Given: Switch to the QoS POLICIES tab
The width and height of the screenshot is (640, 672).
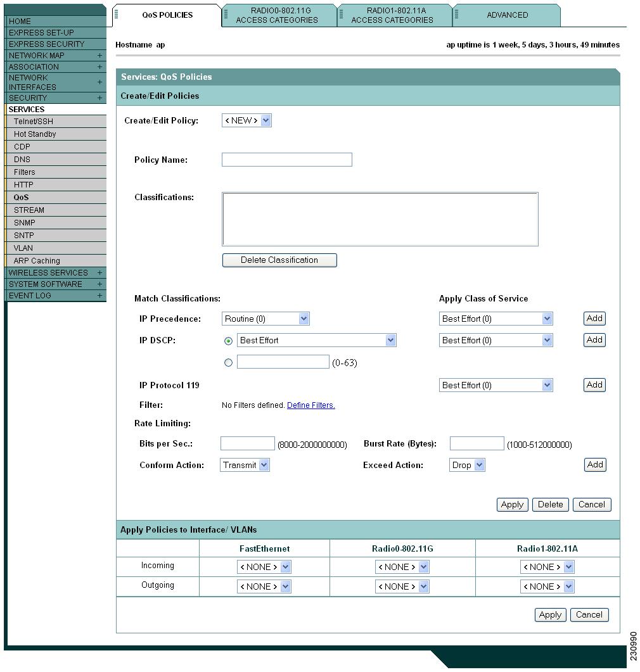Looking at the screenshot, I should pos(167,15).
